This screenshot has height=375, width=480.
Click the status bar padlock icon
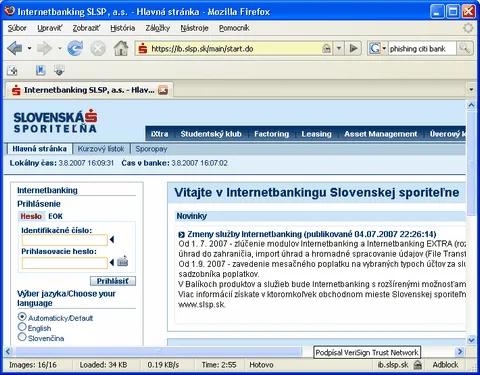click(418, 365)
